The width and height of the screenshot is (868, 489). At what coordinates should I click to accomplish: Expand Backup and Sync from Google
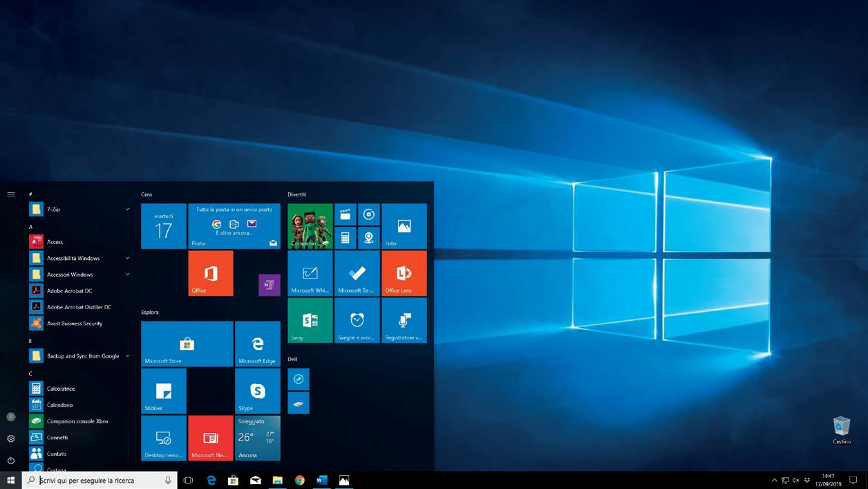[x=79, y=356]
